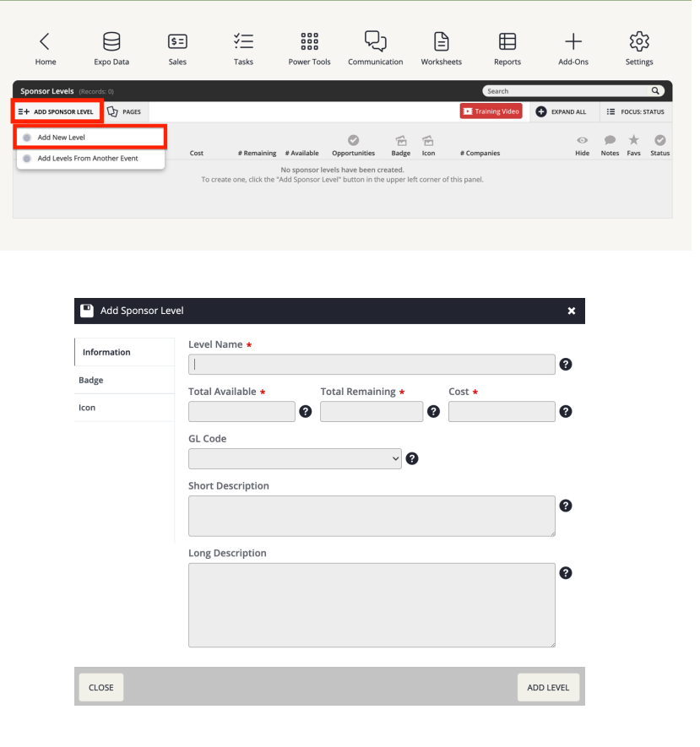Screen dimensions: 700x747
Task: Click into the Search field
Action: pos(567,90)
